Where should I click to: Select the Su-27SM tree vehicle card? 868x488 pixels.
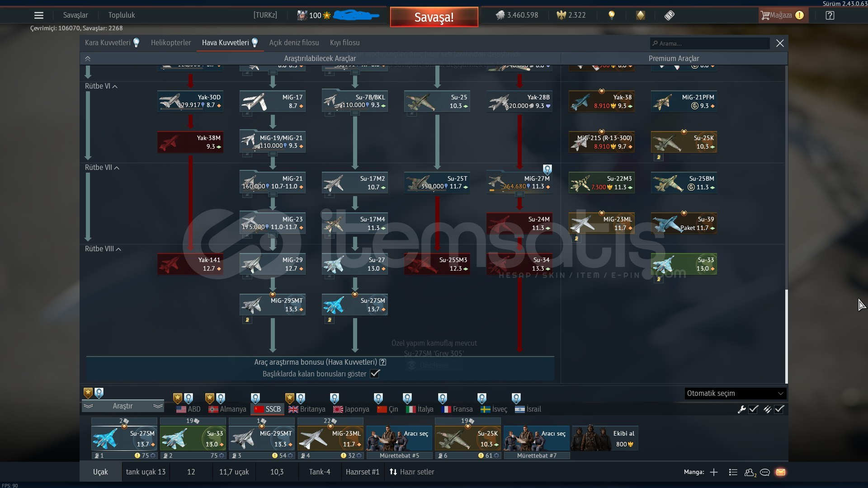tap(355, 305)
